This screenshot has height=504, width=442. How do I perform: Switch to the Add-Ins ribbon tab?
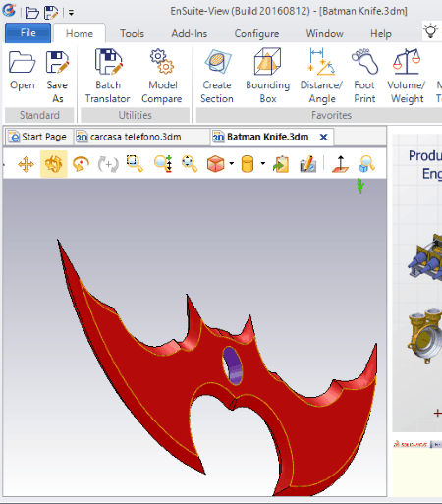(x=190, y=33)
